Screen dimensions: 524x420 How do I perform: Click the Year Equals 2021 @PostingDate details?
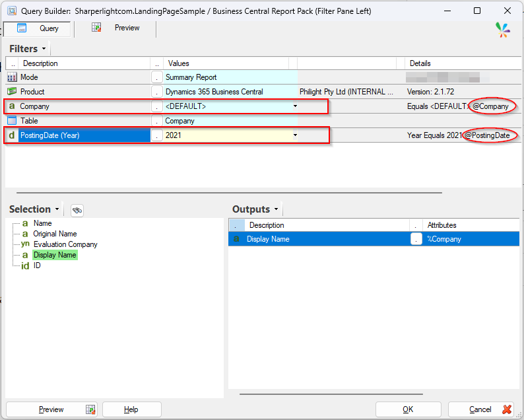458,135
